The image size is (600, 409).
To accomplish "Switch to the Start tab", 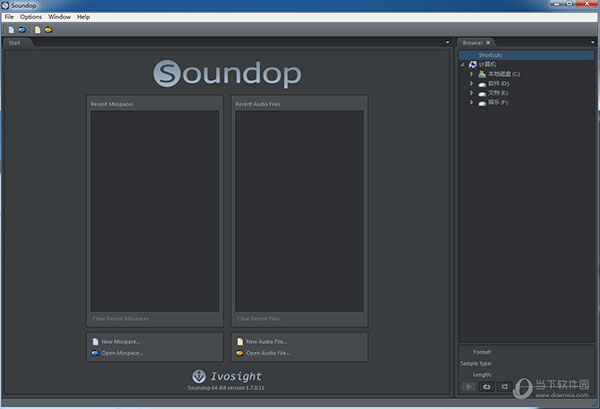I will 15,42.
